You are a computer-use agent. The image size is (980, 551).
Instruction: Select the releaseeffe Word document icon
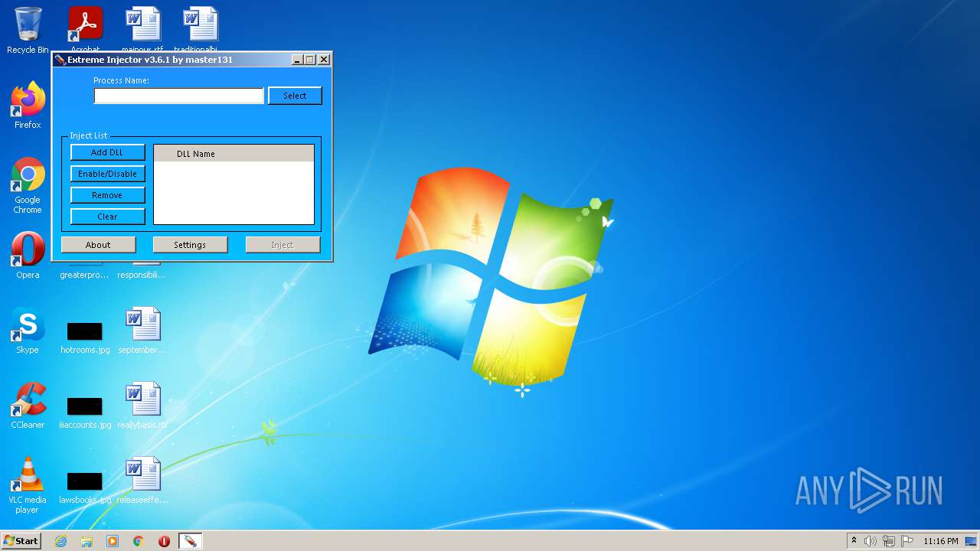click(142, 481)
